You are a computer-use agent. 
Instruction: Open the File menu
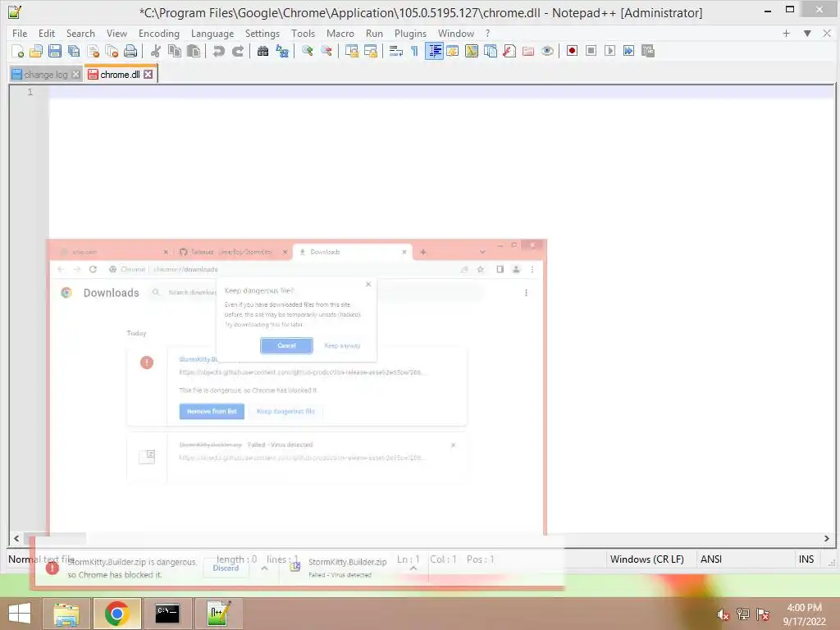(20, 33)
